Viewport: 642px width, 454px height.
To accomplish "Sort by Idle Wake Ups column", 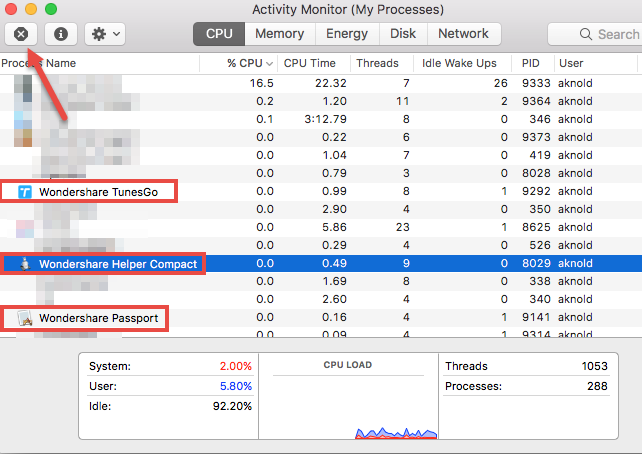I will pos(463,63).
